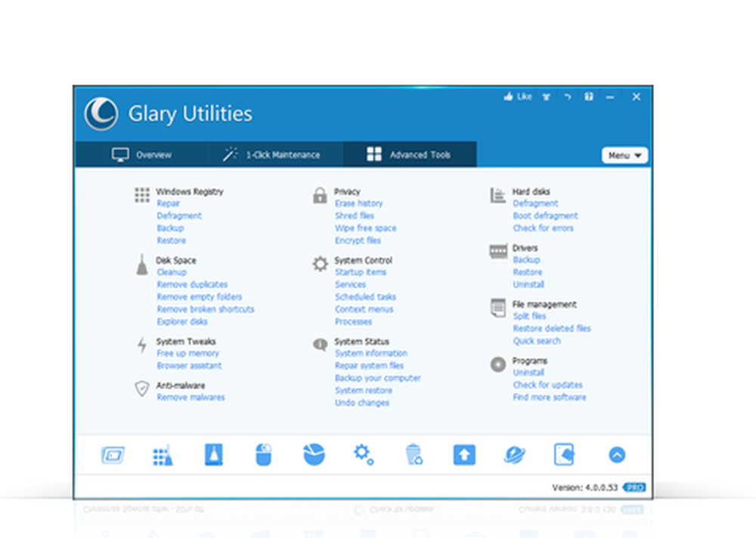The image size is (756, 538).
Task: Select the Disk Cleanup flask icon
Action: pyautogui.click(x=213, y=454)
